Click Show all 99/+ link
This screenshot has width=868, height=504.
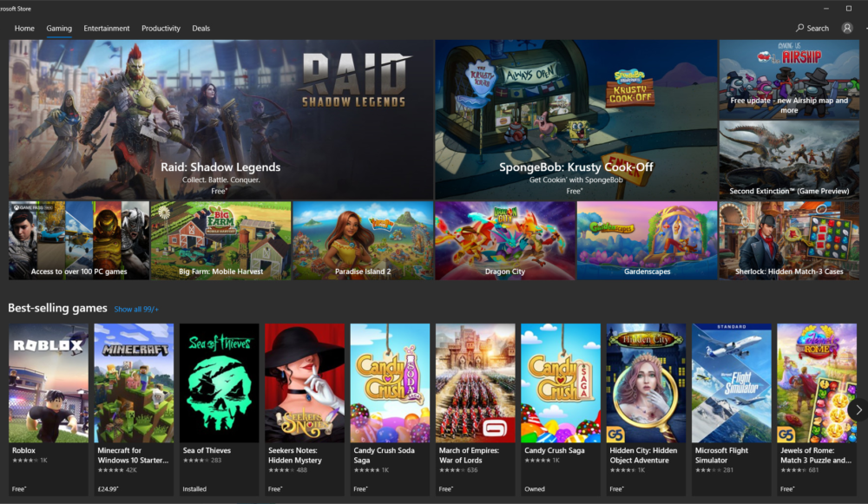point(136,310)
